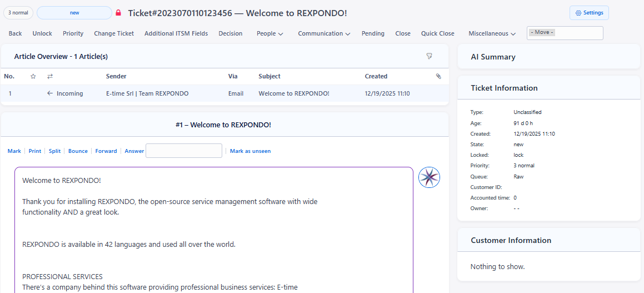Forward the article
Screen dimensions: 644x293
point(106,151)
